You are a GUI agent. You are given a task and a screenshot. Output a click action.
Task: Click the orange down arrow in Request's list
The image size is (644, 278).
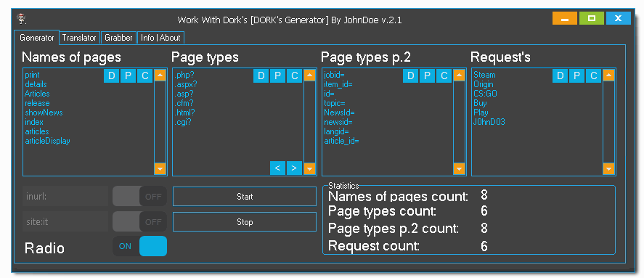pyautogui.click(x=608, y=169)
